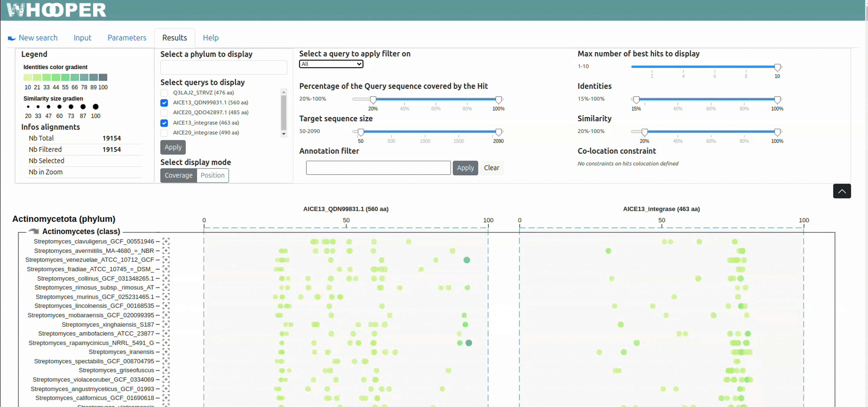Viewport: 868px width, 407px height.
Task: Click zoom icon for Streptomyces_rapamycinicus row
Action: click(166, 343)
